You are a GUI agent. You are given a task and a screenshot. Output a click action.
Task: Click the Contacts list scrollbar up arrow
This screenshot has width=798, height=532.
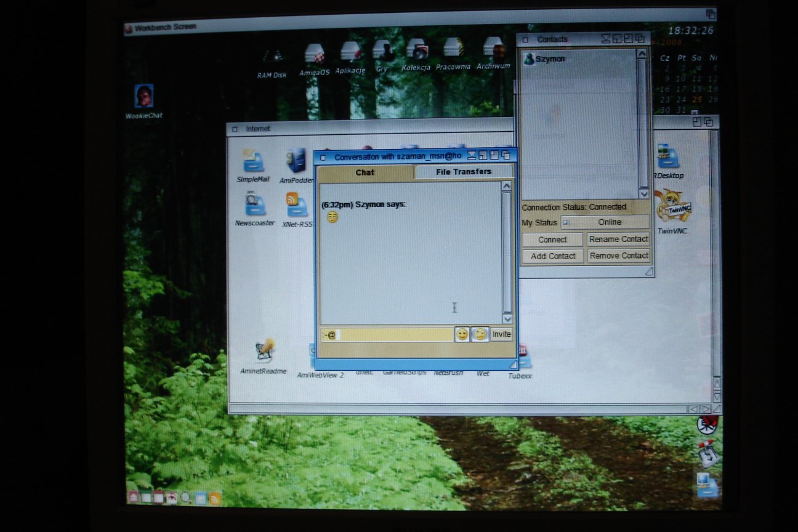click(x=642, y=54)
